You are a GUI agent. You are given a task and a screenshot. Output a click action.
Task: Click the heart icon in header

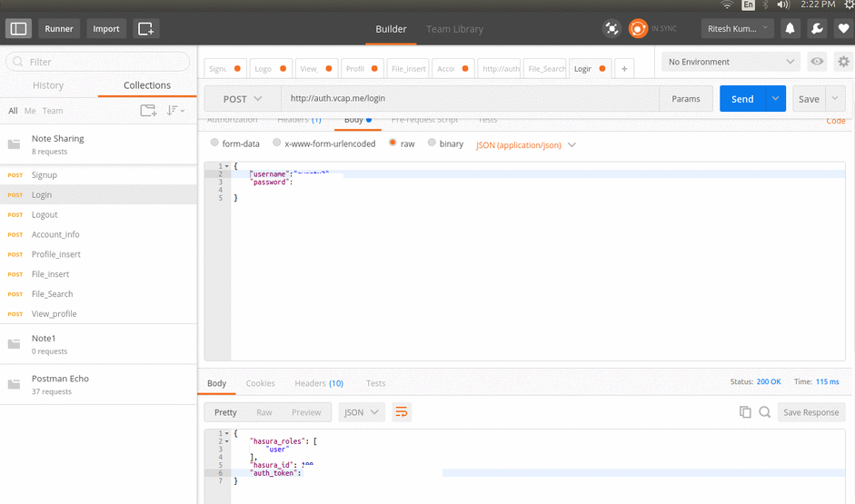tap(843, 28)
